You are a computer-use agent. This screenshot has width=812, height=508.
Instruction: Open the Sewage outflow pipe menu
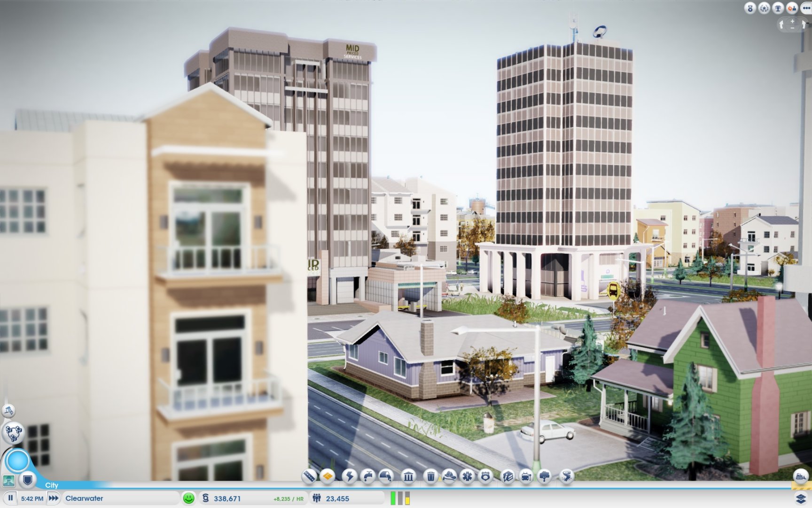pos(386,476)
